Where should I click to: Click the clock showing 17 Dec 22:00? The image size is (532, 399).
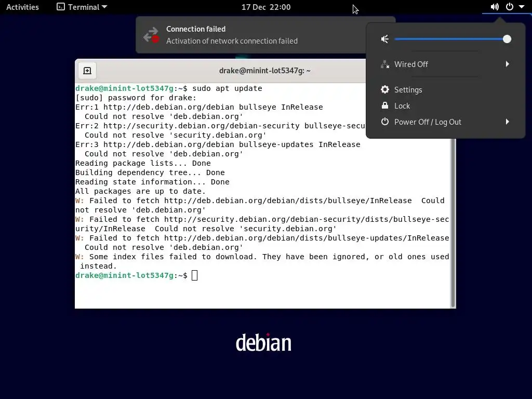click(x=266, y=7)
